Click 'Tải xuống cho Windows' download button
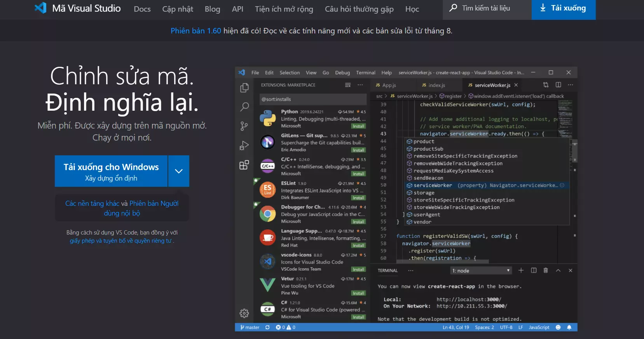The image size is (644, 339). click(111, 171)
